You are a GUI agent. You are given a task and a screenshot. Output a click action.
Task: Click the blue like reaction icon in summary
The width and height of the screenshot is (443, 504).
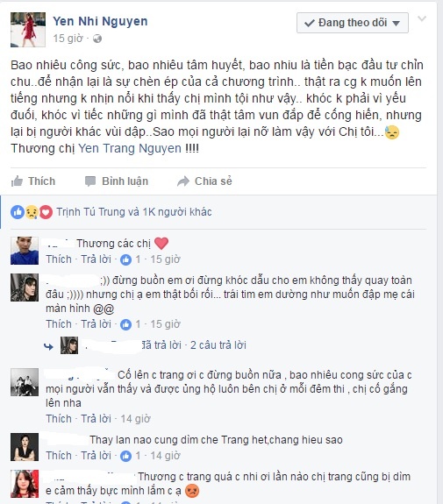tap(18, 212)
